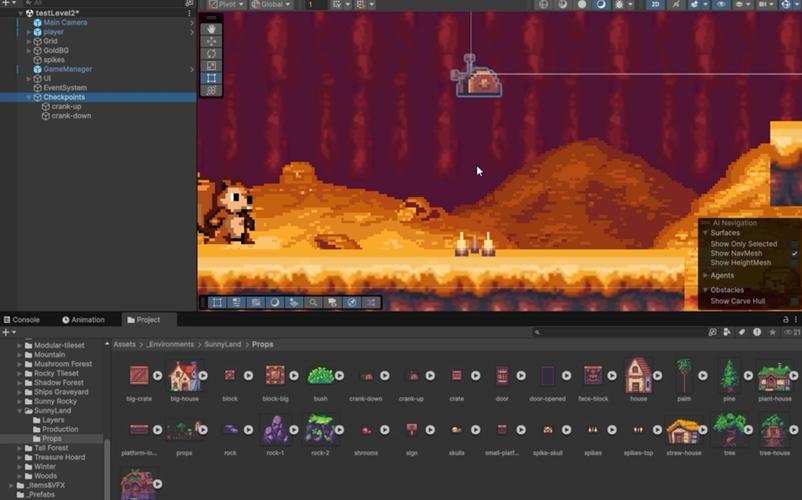Click the Project panel search field

click(x=617, y=332)
